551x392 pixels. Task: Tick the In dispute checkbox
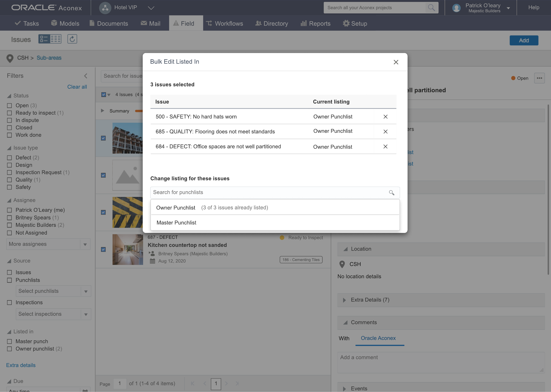pyautogui.click(x=9, y=120)
